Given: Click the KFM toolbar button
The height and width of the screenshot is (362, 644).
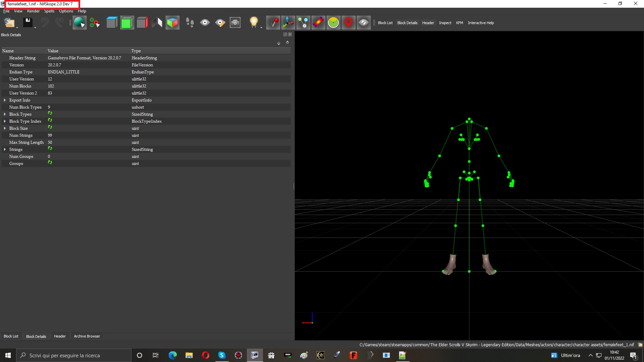Looking at the screenshot, I should click(460, 23).
